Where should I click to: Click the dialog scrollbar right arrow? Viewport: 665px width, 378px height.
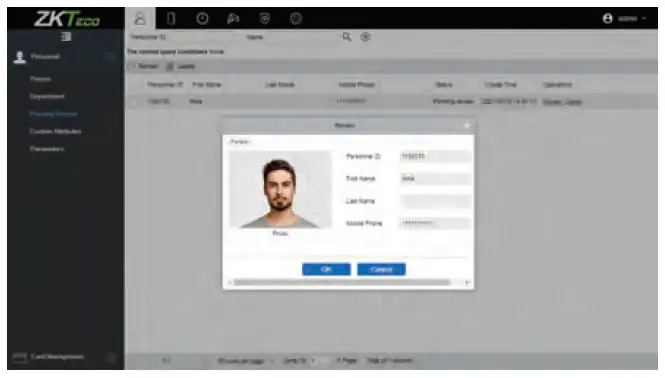pos(467,283)
